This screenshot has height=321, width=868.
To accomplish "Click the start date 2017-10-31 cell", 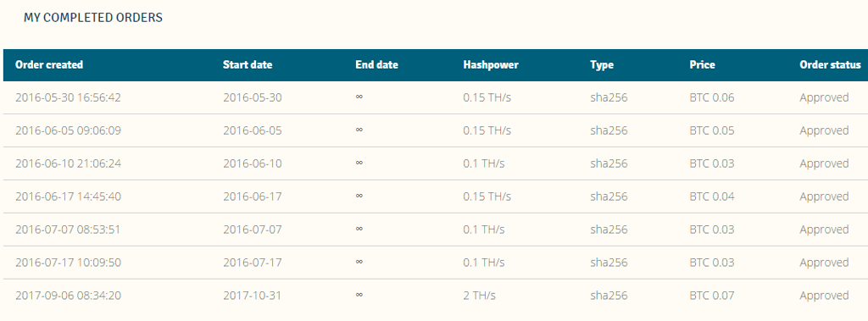I will coord(252,296).
